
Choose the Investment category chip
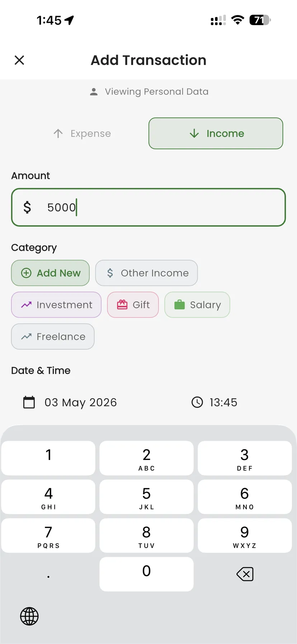tap(56, 305)
